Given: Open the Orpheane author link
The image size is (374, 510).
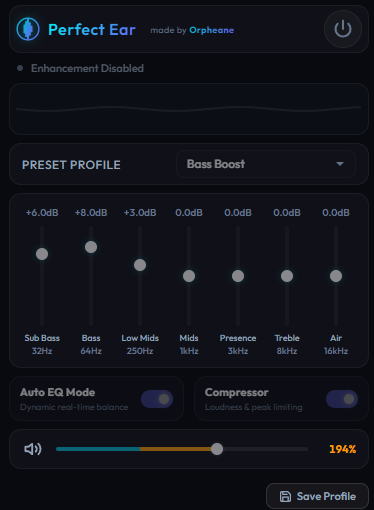Looking at the screenshot, I should (x=212, y=30).
